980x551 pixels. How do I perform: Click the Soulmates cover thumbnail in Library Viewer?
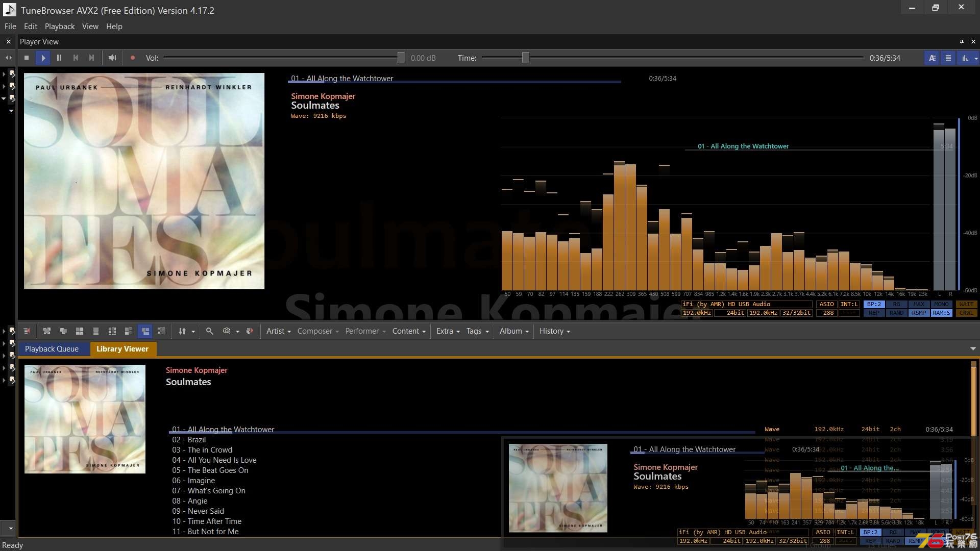coord(85,419)
